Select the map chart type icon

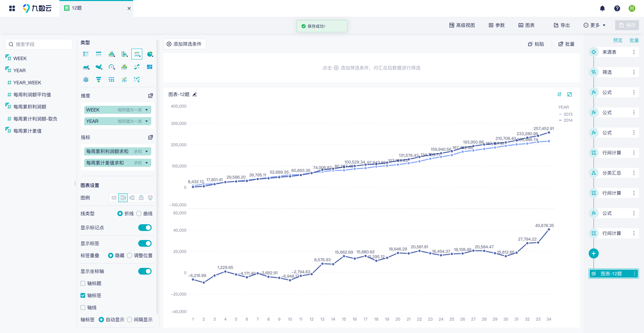(x=99, y=67)
